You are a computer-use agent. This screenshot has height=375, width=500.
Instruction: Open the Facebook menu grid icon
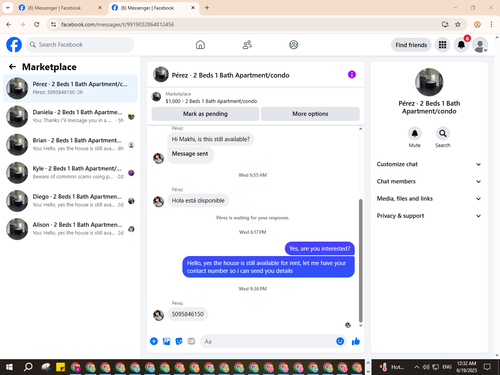[x=442, y=45]
